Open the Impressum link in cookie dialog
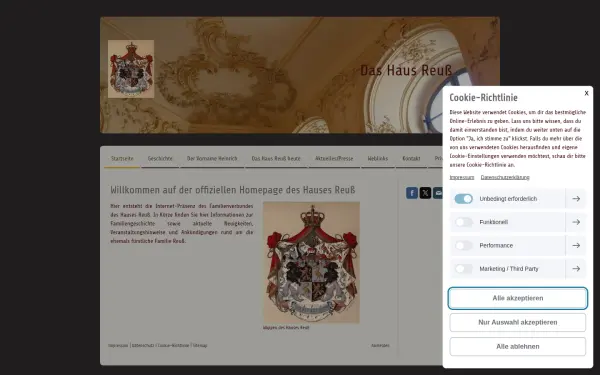600x375 pixels. [x=461, y=177]
